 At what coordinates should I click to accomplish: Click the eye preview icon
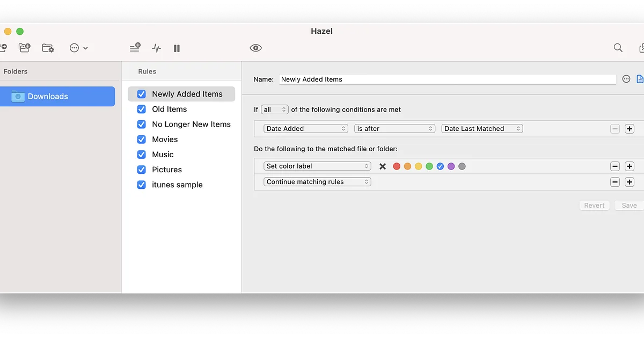click(255, 48)
